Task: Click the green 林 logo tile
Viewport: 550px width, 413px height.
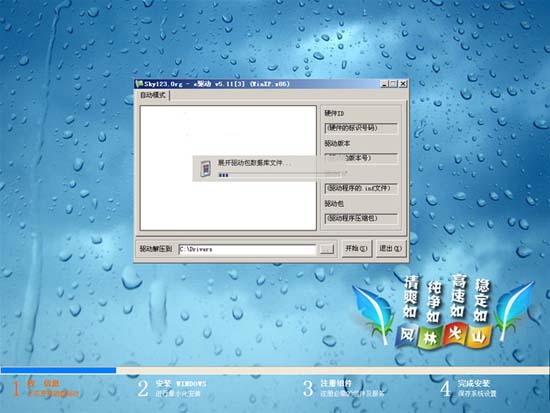Action: tap(430, 338)
